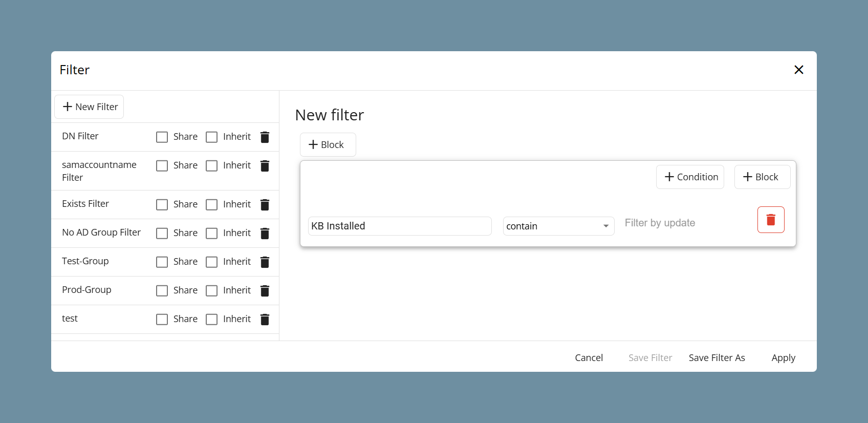Image resolution: width=868 pixels, height=423 pixels.
Task: Delete the DN Filter with trash icon
Action: click(x=265, y=137)
